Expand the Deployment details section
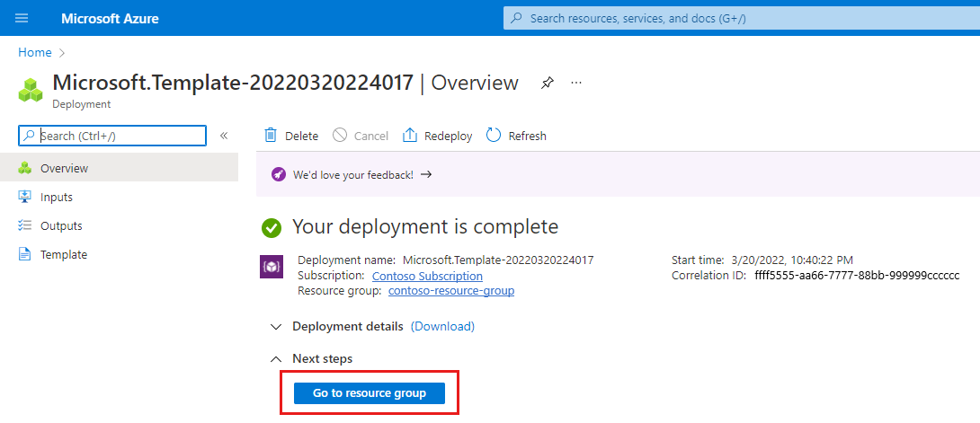The width and height of the screenshot is (980, 423). tap(276, 326)
